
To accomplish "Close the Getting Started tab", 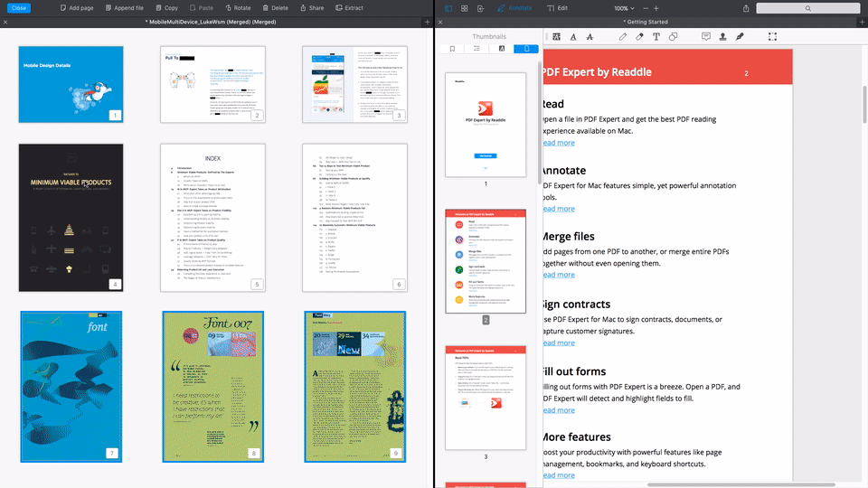I will 440,22.
